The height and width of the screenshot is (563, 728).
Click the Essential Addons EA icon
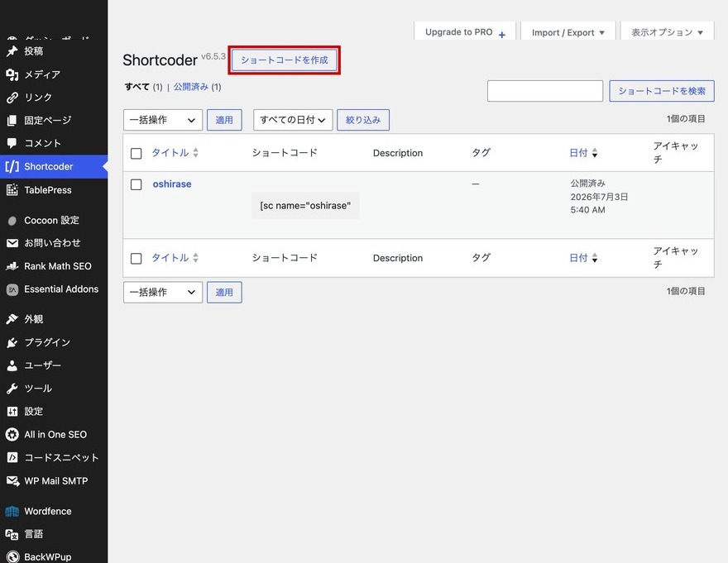click(12, 289)
